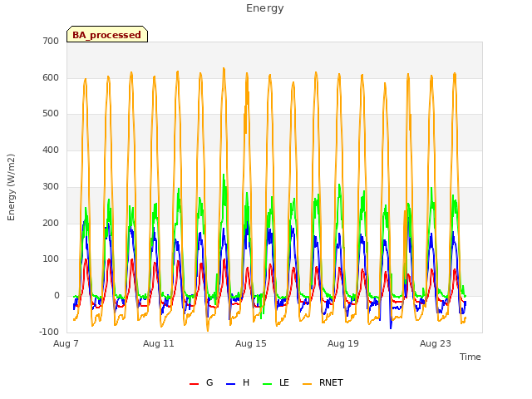The width and height of the screenshot is (532, 399).
Task: Toggle the H series legend entry
Action: tap(238, 382)
